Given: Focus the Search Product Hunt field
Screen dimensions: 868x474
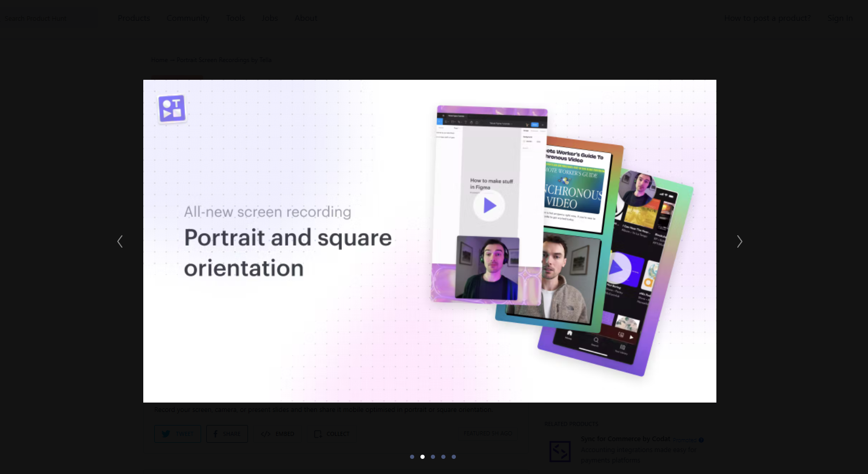Looking at the screenshot, I should point(49,18).
